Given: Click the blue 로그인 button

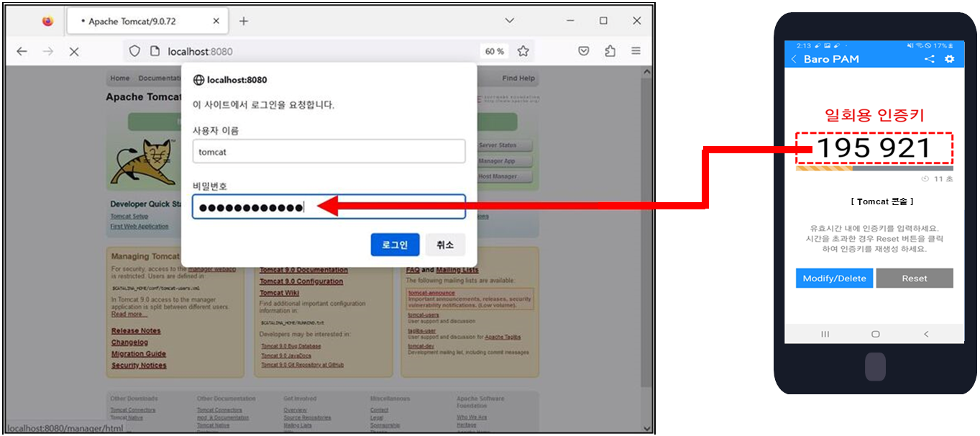Looking at the screenshot, I should pyautogui.click(x=395, y=245).
